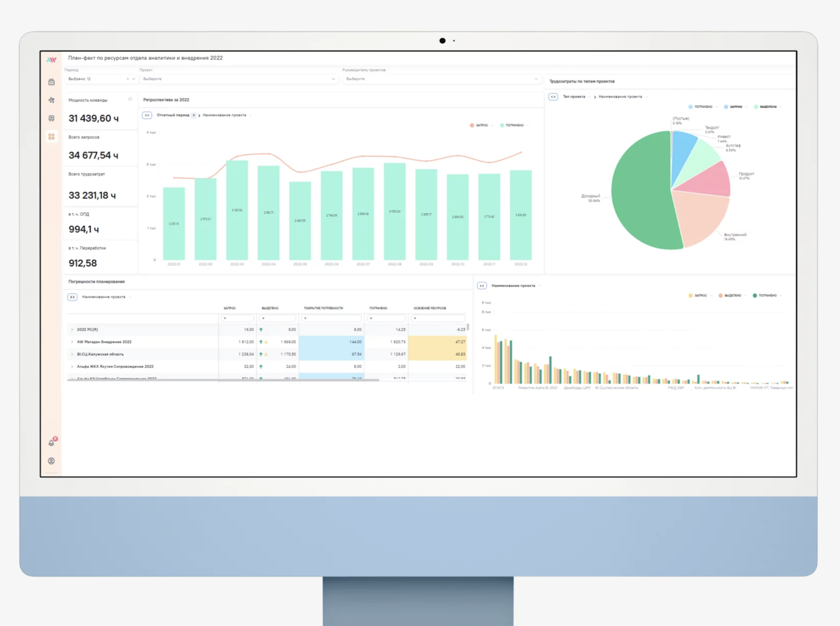Open Освоение ресурсов column filter
840x626 pixels.
pos(438,318)
